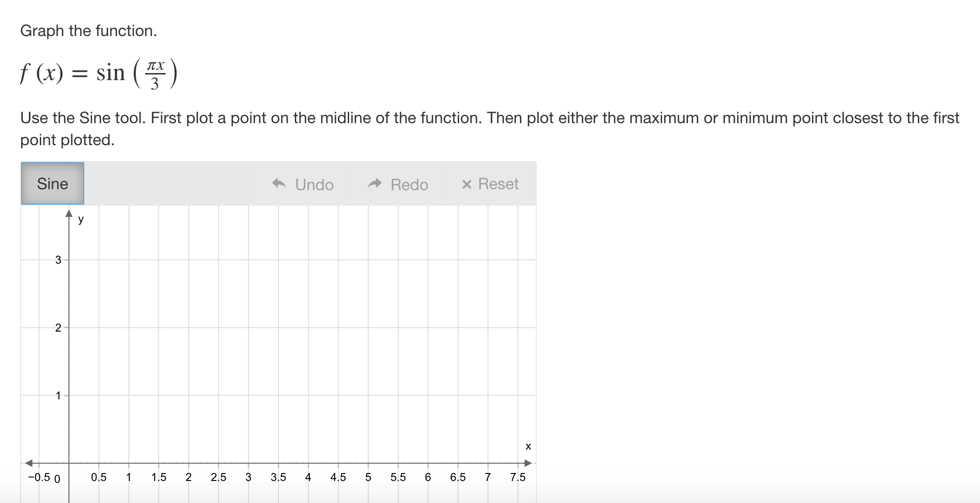Click the 3 label on the y-axis
This screenshot has width=980, height=503.
pyautogui.click(x=58, y=260)
